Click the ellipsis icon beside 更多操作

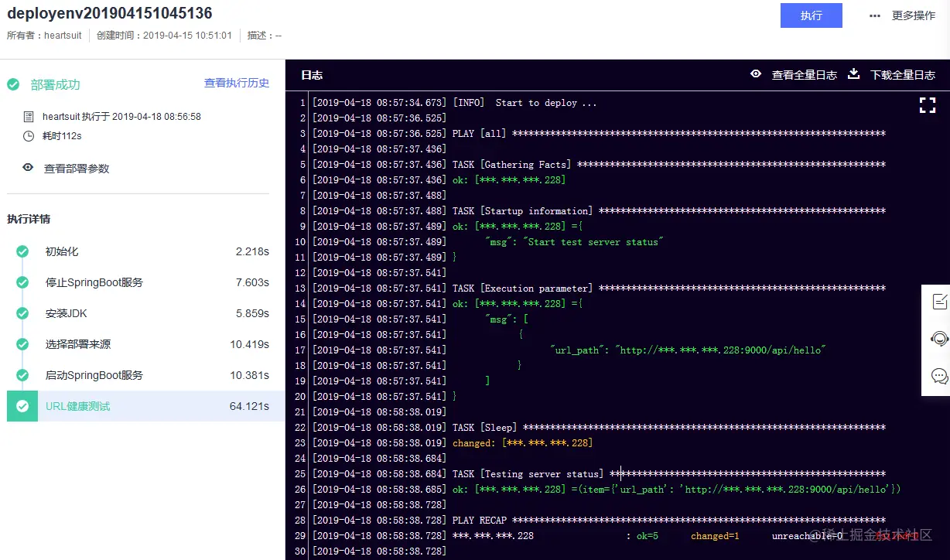(x=876, y=15)
